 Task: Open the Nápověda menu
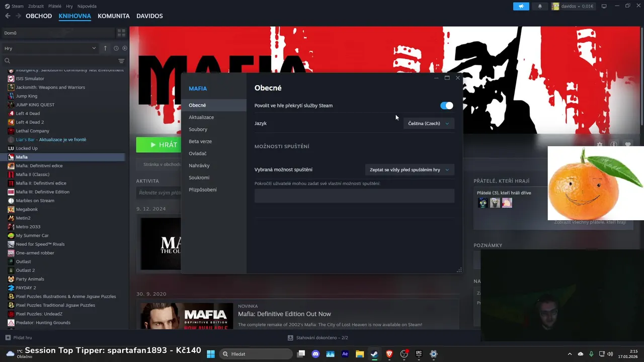[x=87, y=6]
